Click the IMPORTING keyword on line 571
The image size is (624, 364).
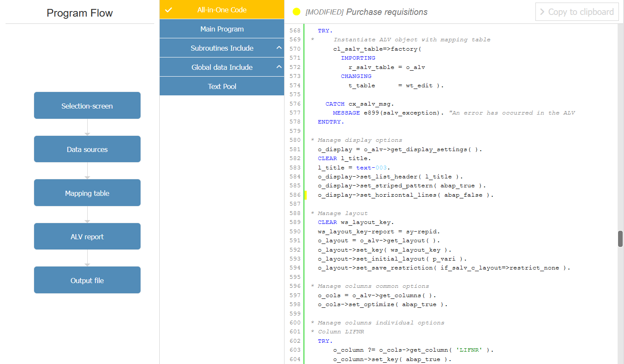pyautogui.click(x=358, y=58)
